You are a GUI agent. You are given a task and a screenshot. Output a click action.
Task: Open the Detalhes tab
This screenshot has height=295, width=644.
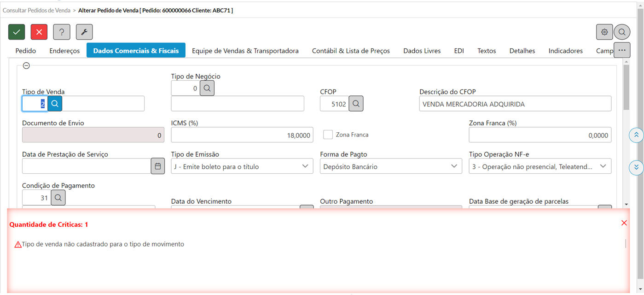pyautogui.click(x=522, y=51)
